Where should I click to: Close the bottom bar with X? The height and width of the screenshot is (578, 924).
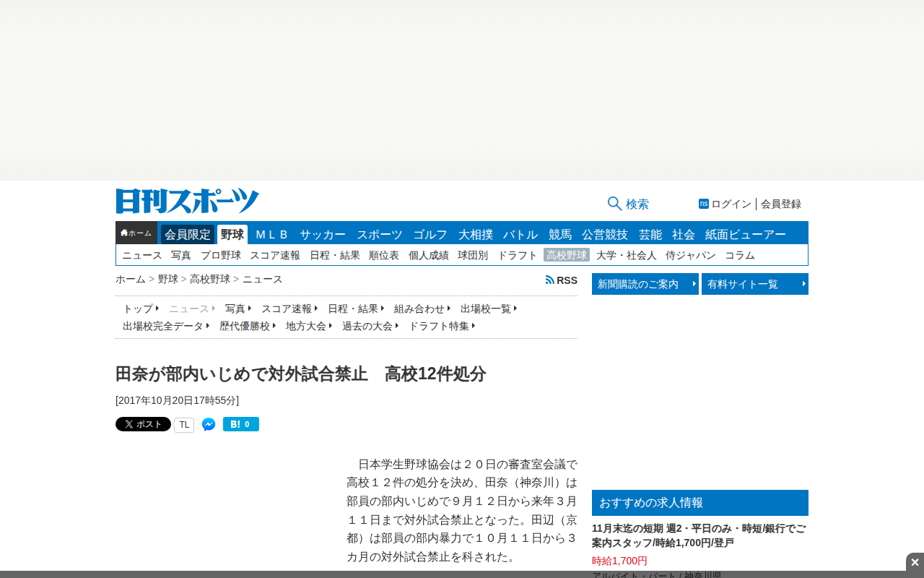[x=915, y=562]
